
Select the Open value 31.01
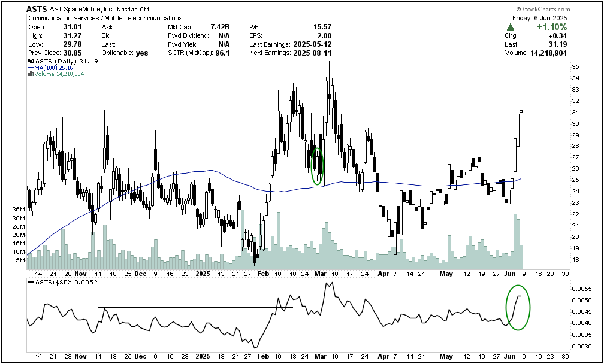(x=72, y=28)
